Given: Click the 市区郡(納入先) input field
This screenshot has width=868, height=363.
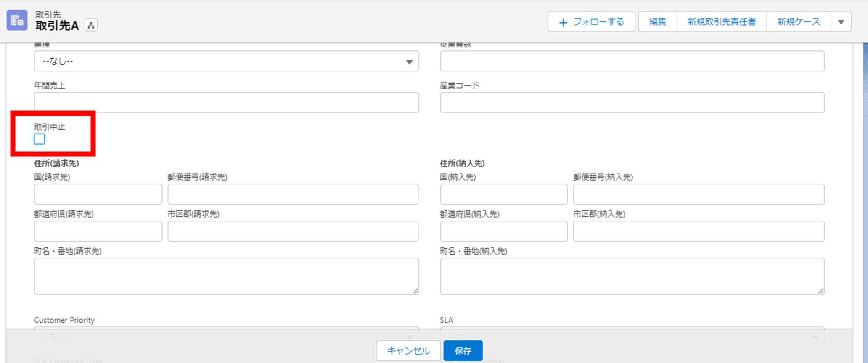Looking at the screenshot, I should click(699, 231).
